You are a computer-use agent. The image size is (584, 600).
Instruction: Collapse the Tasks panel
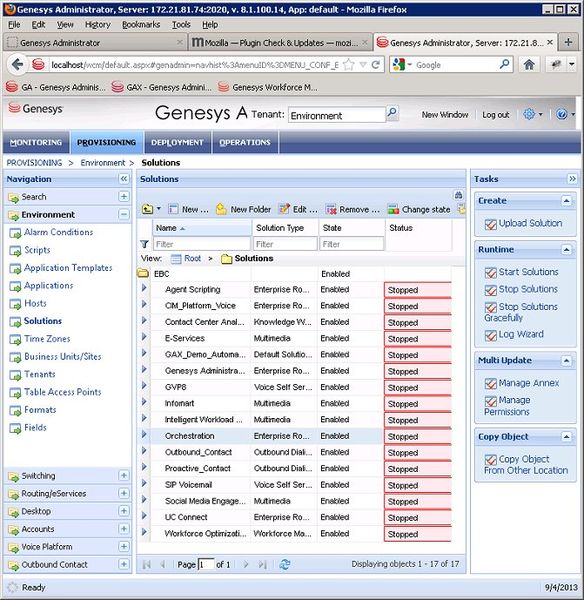tap(572, 179)
